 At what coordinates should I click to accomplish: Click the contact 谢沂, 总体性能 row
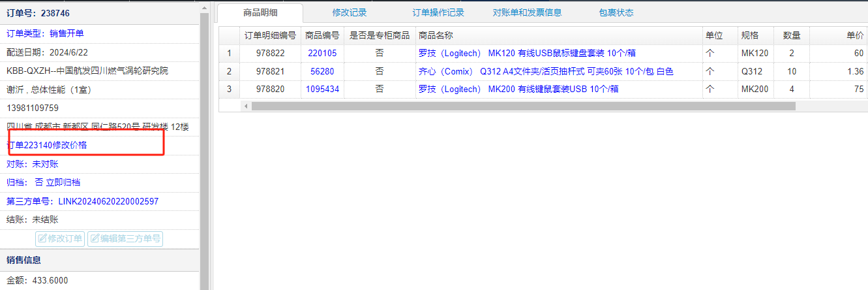click(x=100, y=89)
